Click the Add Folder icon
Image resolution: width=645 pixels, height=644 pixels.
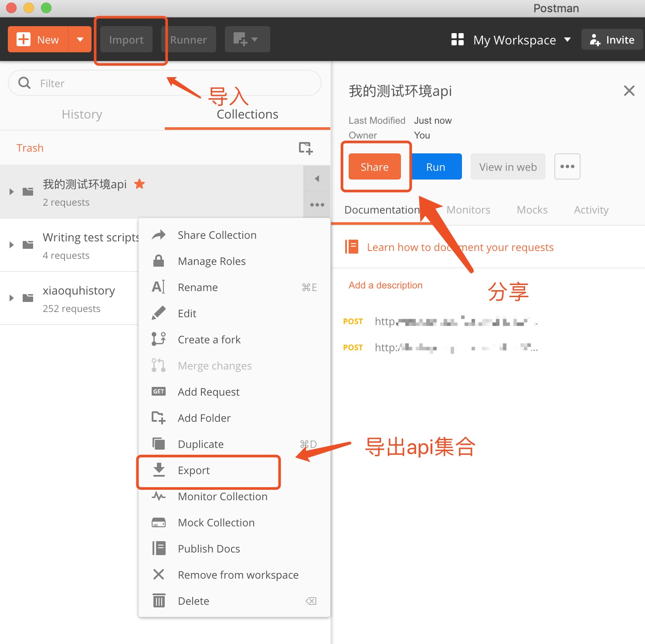tap(159, 418)
